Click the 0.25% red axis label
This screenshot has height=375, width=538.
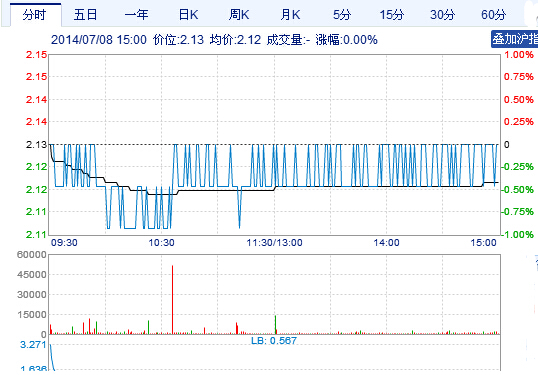point(519,122)
